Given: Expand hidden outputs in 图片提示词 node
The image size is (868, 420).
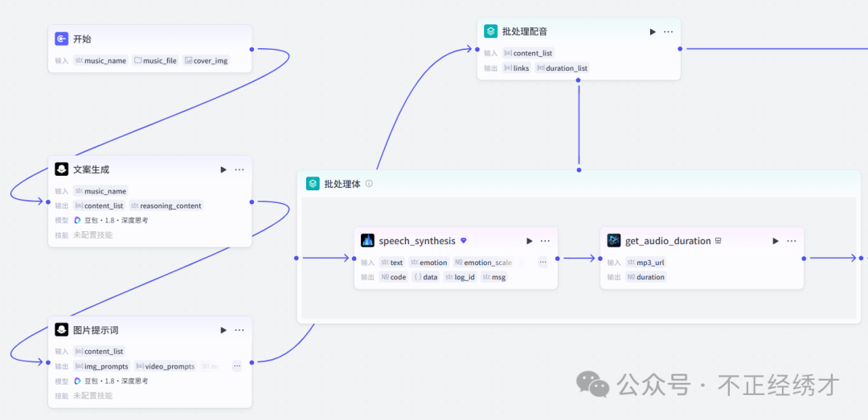Looking at the screenshot, I should pos(237,366).
